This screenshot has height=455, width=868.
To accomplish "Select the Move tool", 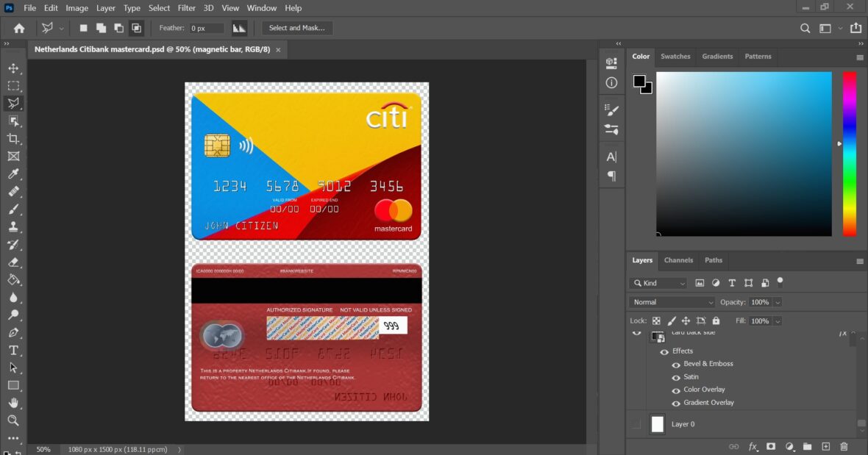I will [13, 68].
